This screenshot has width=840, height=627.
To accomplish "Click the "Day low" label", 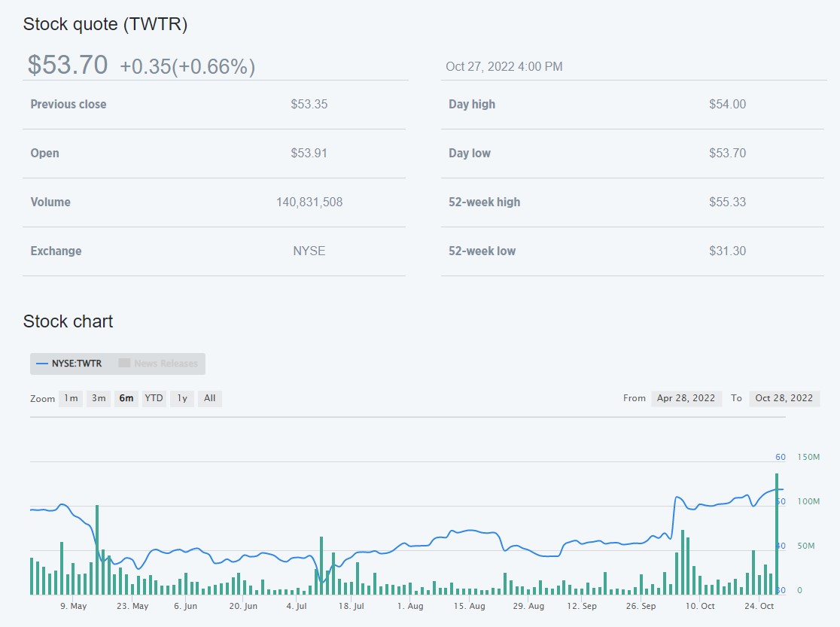I will pyautogui.click(x=470, y=154).
